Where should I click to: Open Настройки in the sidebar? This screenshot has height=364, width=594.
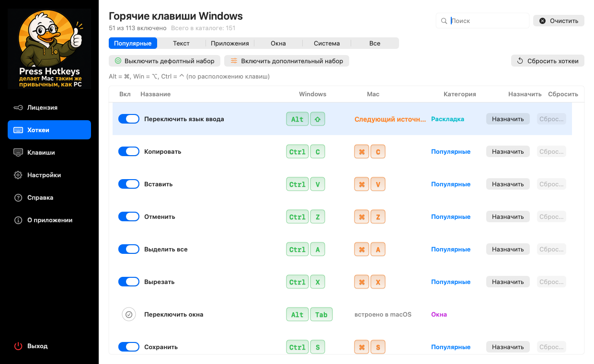click(x=49, y=175)
